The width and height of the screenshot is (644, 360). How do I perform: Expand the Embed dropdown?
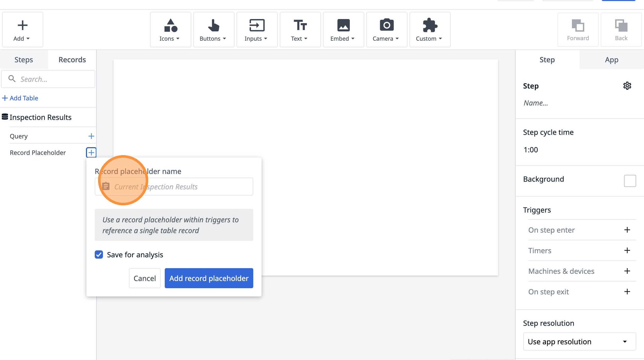click(343, 30)
